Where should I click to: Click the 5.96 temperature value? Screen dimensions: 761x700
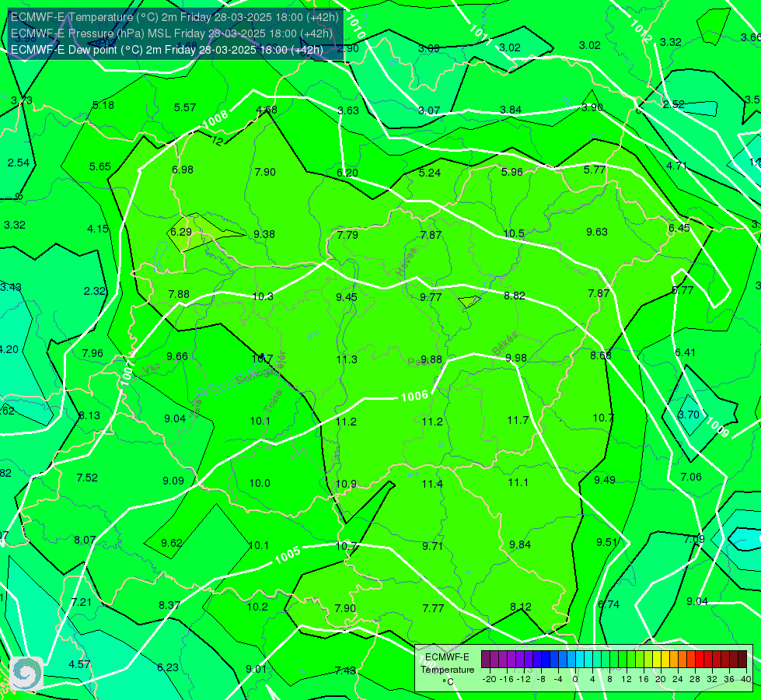(512, 172)
